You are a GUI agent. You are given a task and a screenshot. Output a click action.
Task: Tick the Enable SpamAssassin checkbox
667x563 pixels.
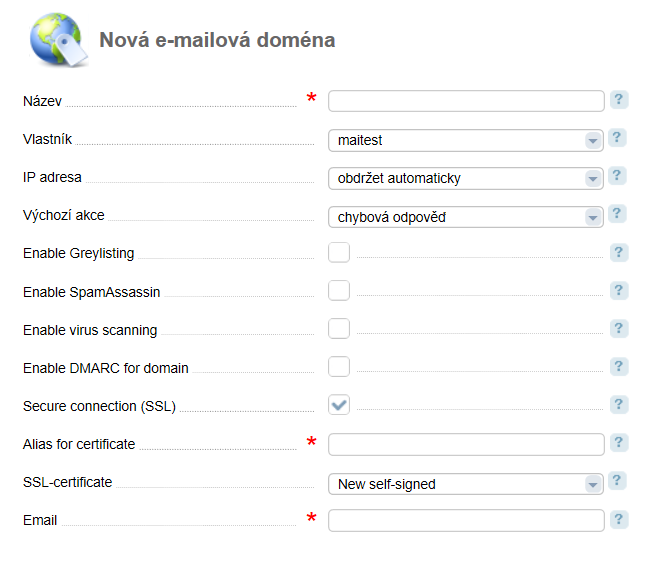pyautogui.click(x=339, y=290)
